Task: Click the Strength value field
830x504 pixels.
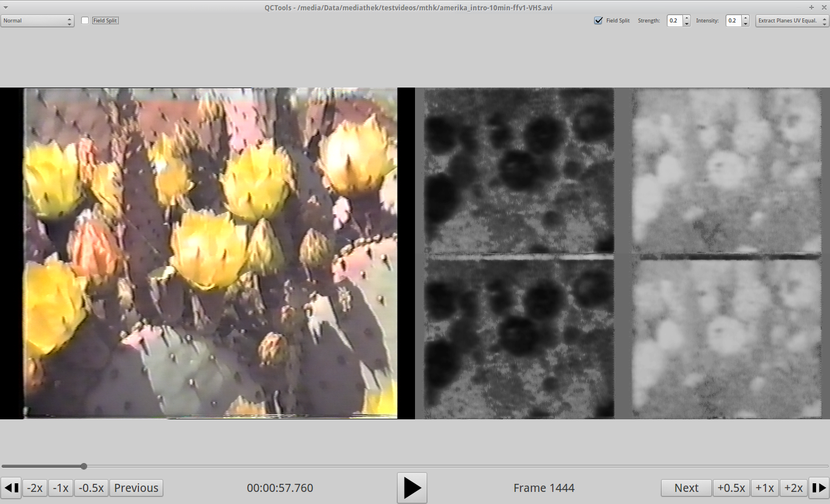Action: 674,21
